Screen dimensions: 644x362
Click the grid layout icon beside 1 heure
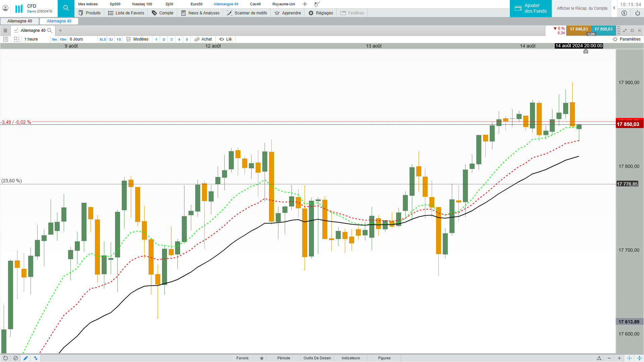point(16,39)
